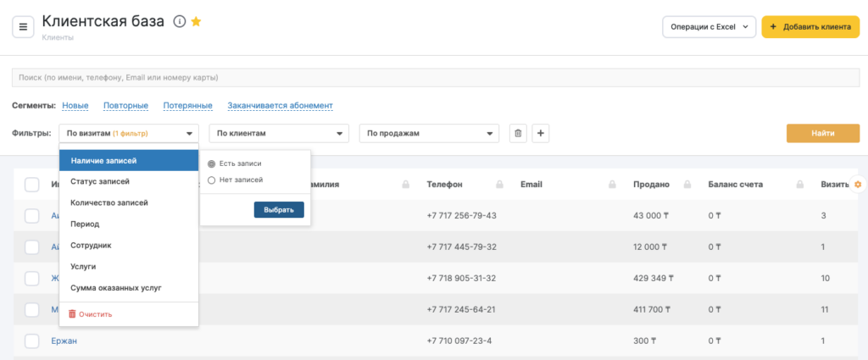This screenshot has width=868, height=360.
Task: Add a new filter with plus icon
Action: 541,134
